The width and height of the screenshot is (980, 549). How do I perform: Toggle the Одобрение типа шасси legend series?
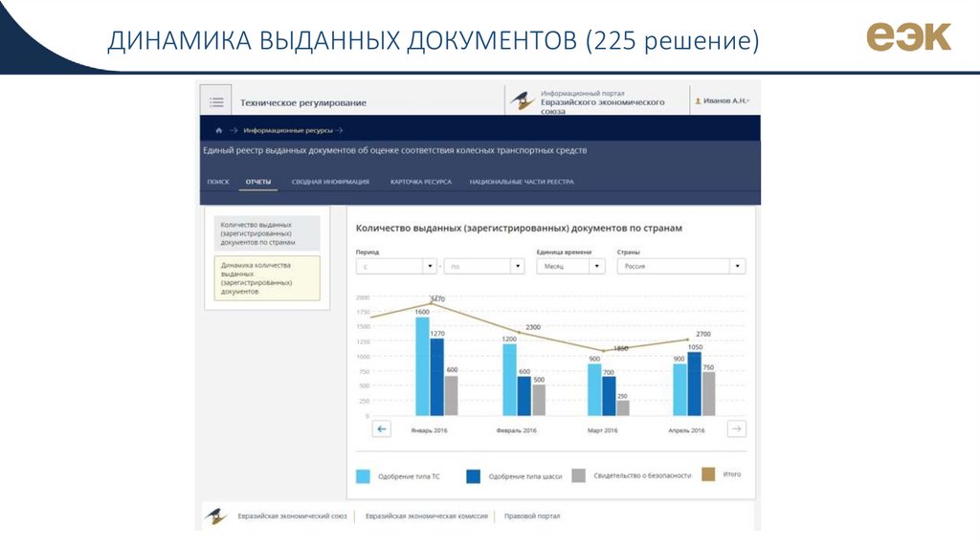[473, 475]
